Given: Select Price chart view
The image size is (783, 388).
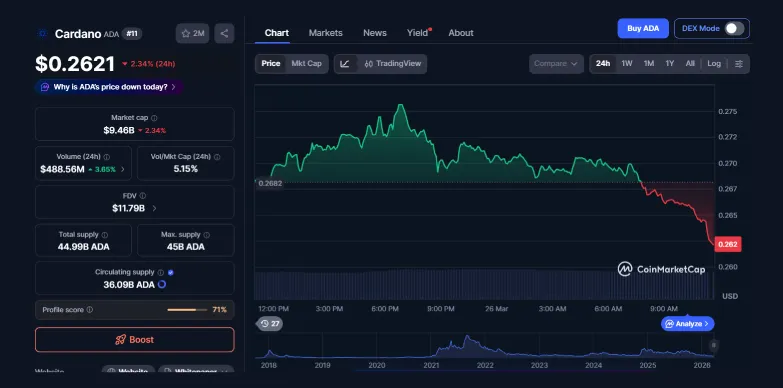Looking at the screenshot, I should 271,64.
